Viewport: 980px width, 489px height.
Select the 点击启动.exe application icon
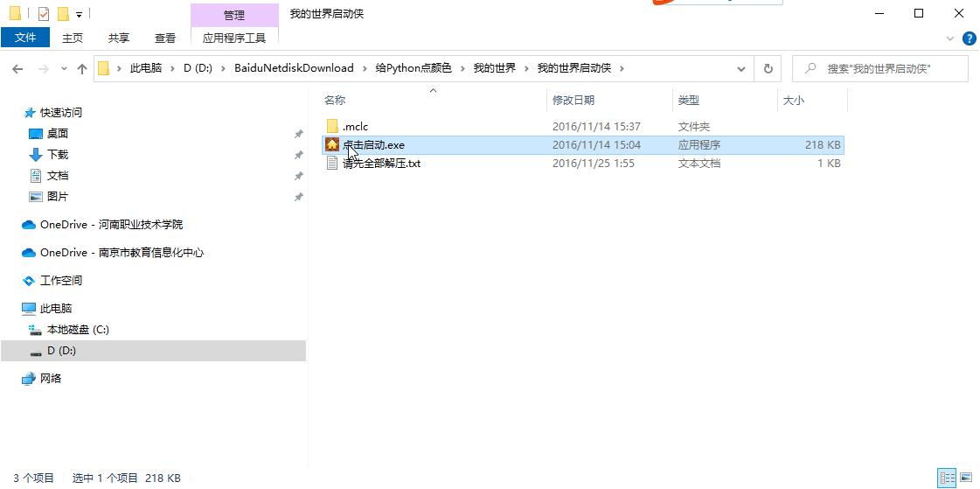click(x=332, y=145)
